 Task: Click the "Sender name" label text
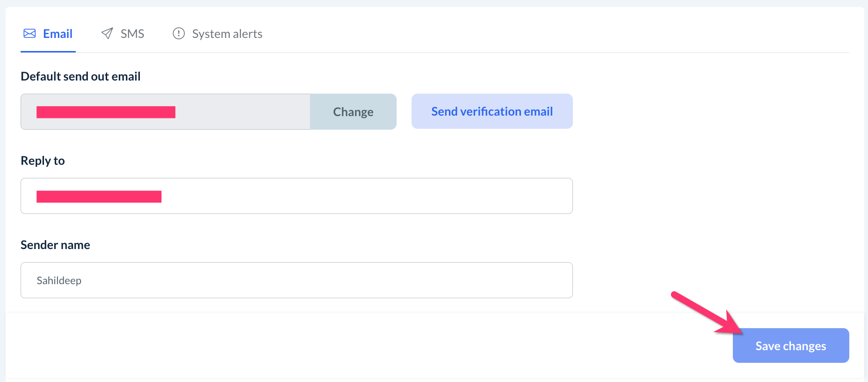coord(55,245)
